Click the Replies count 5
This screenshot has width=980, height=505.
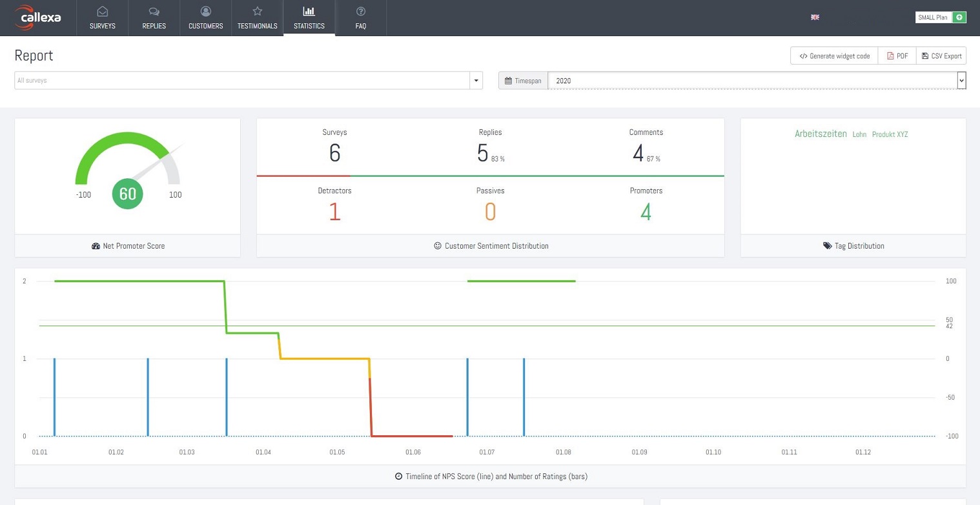pyautogui.click(x=483, y=153)
